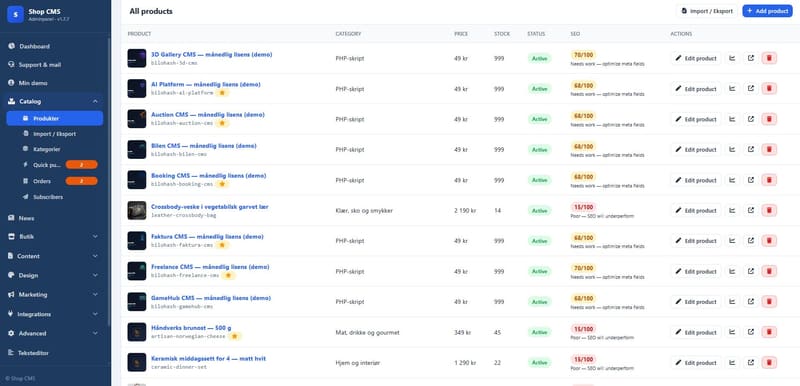The image size is (800, 386).
Task: Select Produkter in the Catalog menu
Action: pyautogui.click(x=55, y=118)
